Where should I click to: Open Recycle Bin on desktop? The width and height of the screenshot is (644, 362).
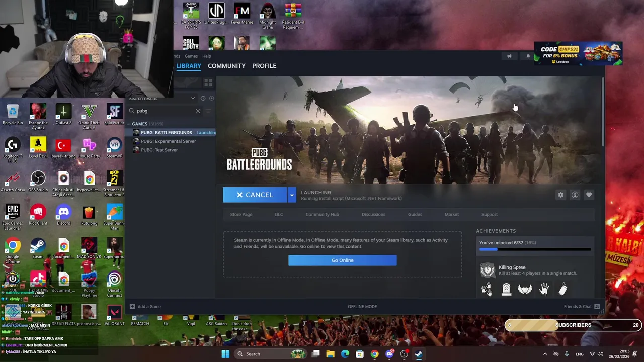(x=13, y=114)
